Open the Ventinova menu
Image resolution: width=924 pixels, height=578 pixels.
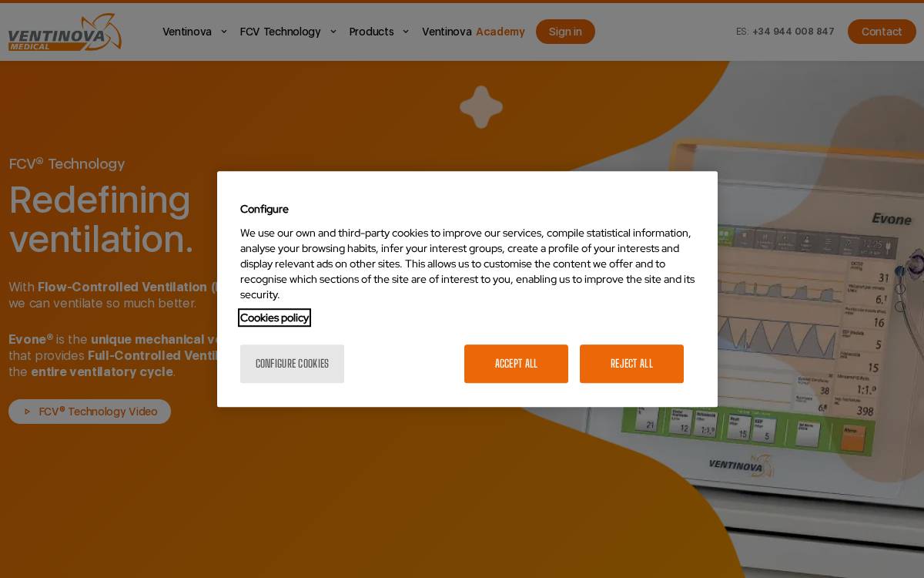(x=187, y=32)
